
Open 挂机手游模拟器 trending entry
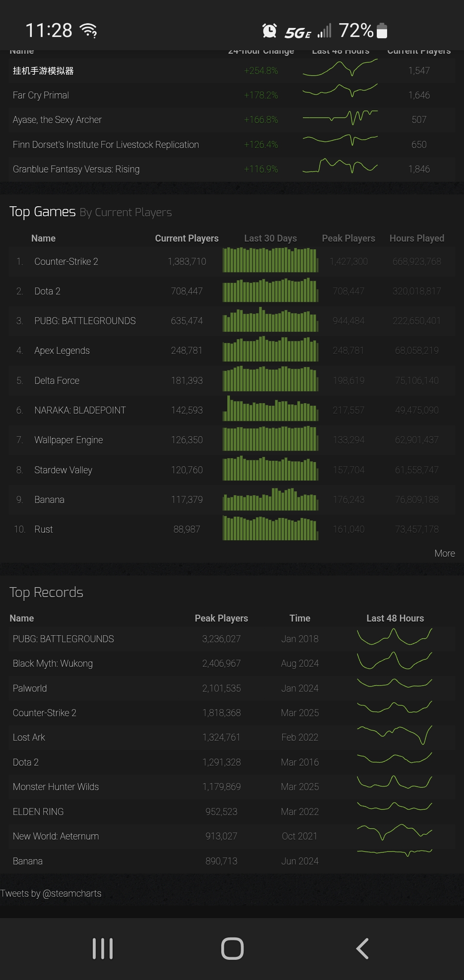coord(43,70)
